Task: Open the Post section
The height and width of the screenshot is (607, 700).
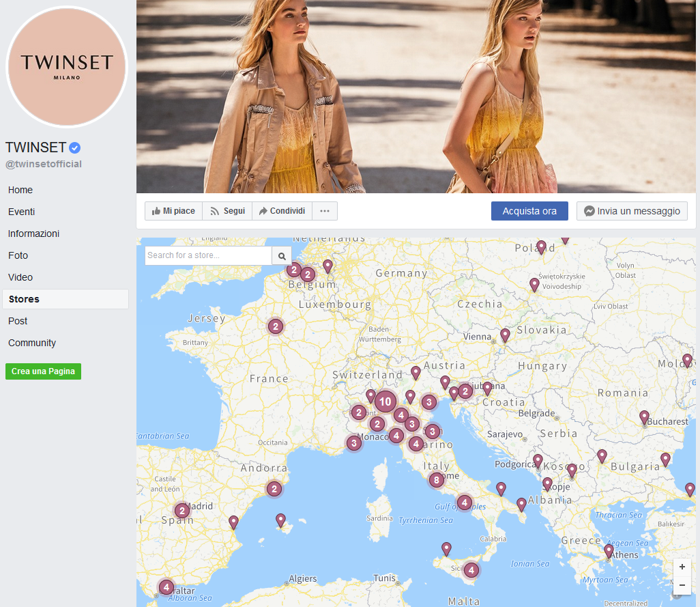Action: (x=18, y=321)
